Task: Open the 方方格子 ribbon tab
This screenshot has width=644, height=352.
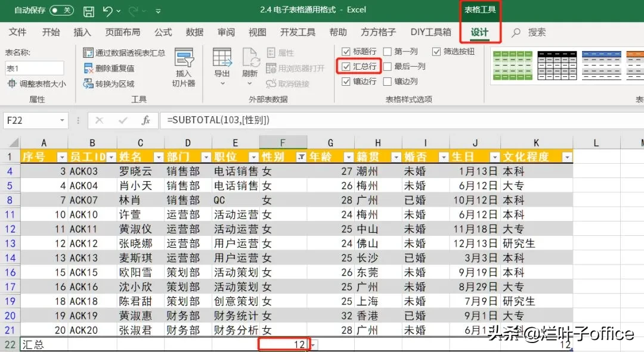Action: click(378, 32)
